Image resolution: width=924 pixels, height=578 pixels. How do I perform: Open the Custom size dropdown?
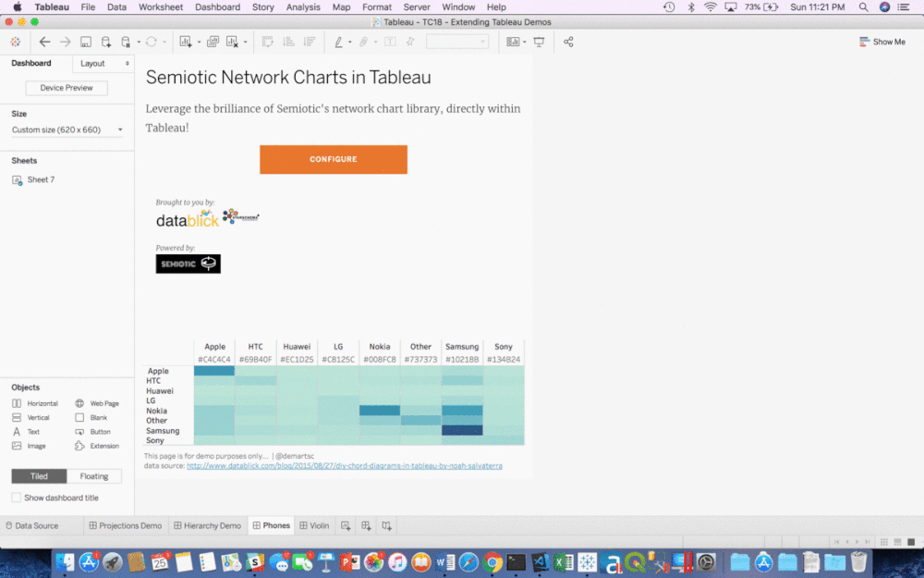click(x=67, y=129)
